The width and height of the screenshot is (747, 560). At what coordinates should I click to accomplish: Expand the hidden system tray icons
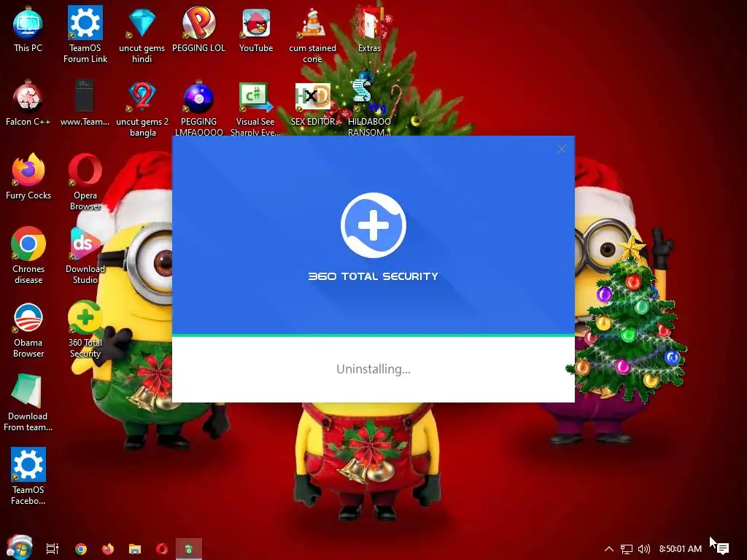(609, 549)
